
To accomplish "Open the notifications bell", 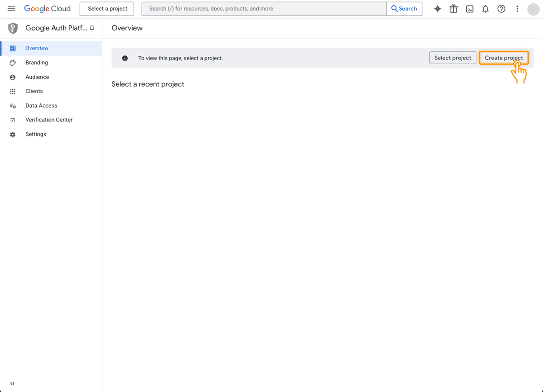I will click(x=485, y=9).
